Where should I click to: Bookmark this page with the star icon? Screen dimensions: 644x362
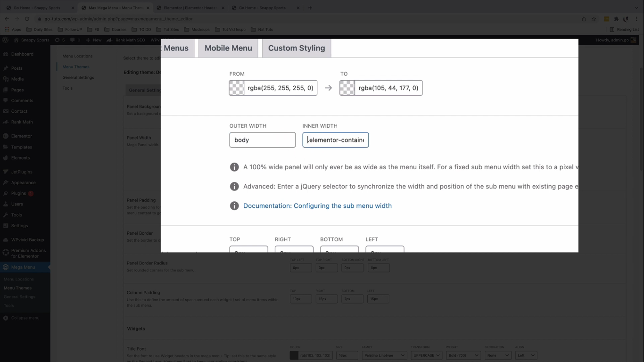(594, 19)
